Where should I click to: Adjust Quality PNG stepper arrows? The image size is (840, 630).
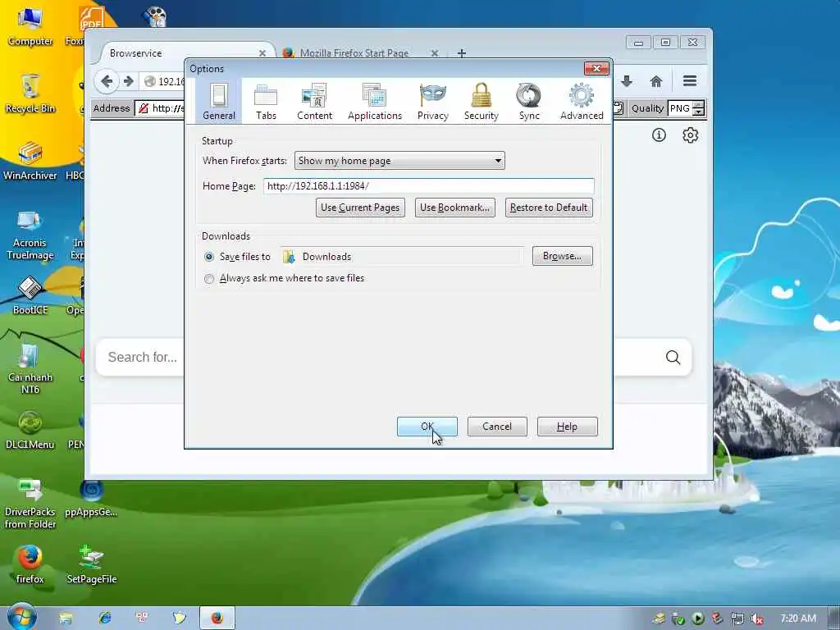pos(699,108)
